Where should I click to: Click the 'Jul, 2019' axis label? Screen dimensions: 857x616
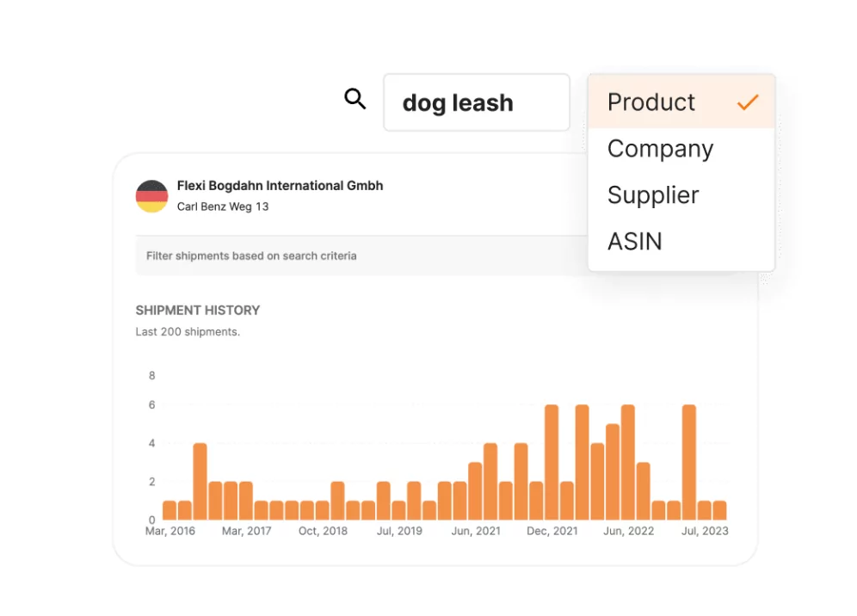[x=399, y=532]
